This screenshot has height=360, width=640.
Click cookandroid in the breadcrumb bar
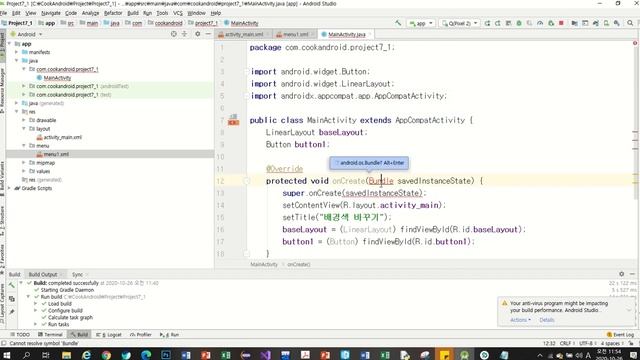pyautogui.click(x=169, y=23)
